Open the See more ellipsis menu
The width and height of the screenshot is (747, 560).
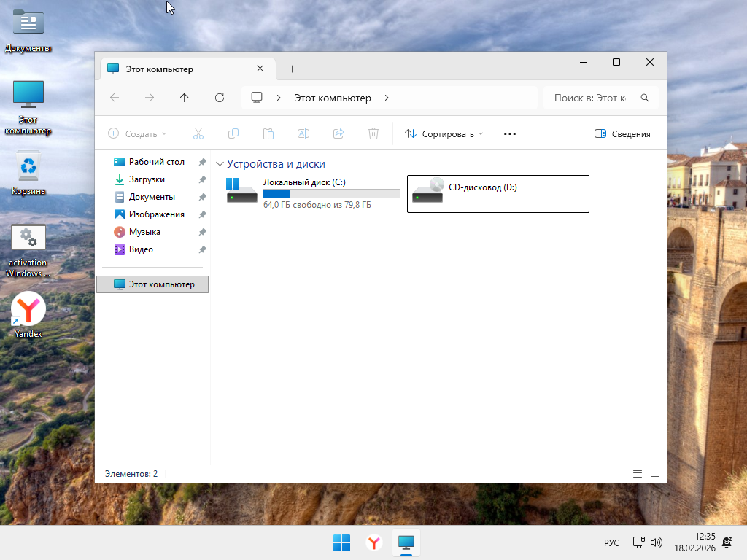coord(510,134)
